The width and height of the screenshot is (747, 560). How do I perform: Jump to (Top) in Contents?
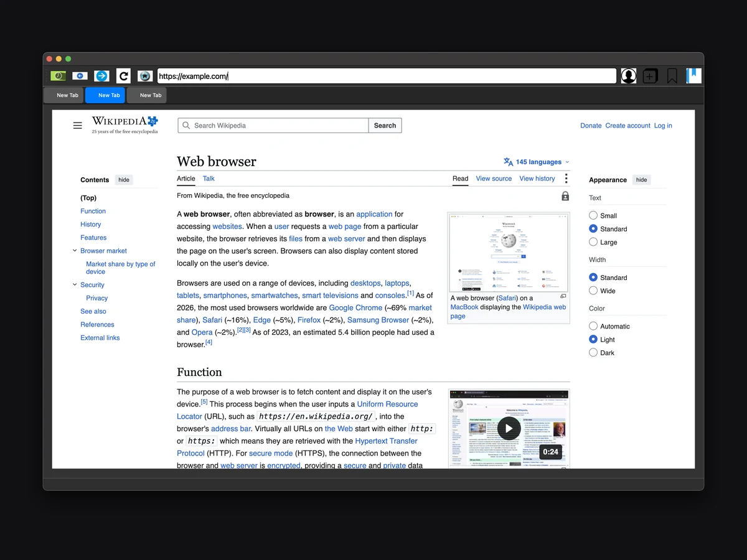coord(88,198)
